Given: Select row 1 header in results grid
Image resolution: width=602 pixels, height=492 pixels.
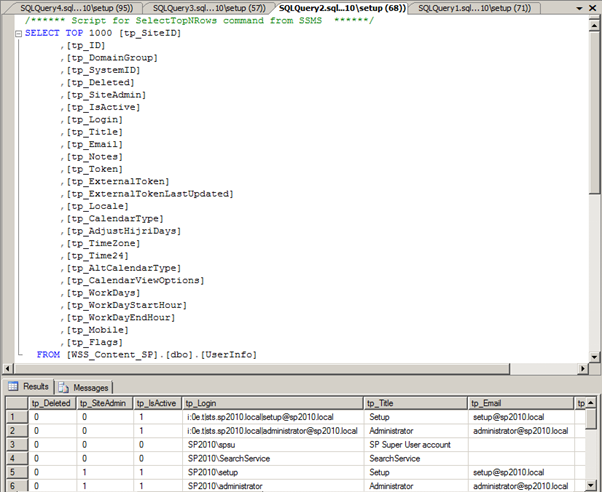Looking at the screenshot, I should (x=14, y=416).
